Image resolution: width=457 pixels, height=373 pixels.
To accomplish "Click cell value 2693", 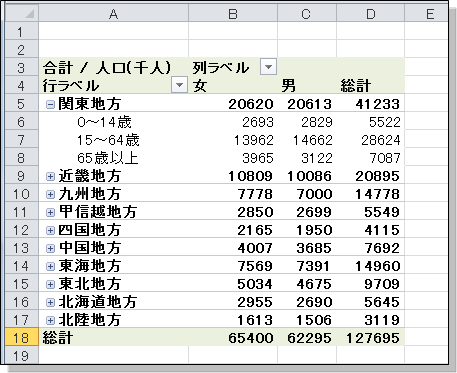I will (258, 122).
